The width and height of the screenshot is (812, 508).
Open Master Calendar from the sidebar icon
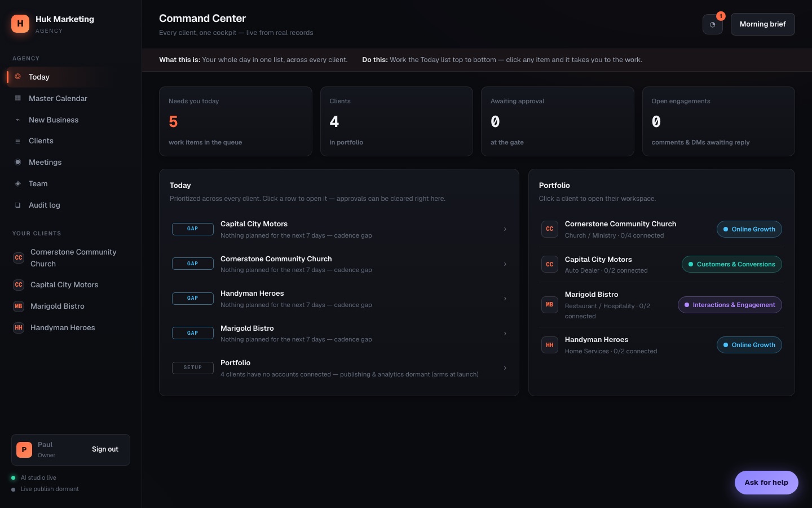coord(18,98)
